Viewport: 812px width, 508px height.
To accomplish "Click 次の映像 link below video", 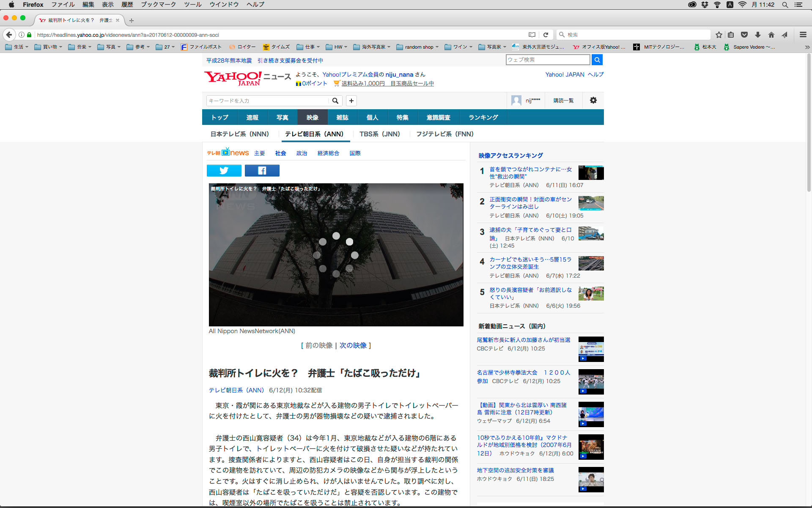I will point(353,345).
